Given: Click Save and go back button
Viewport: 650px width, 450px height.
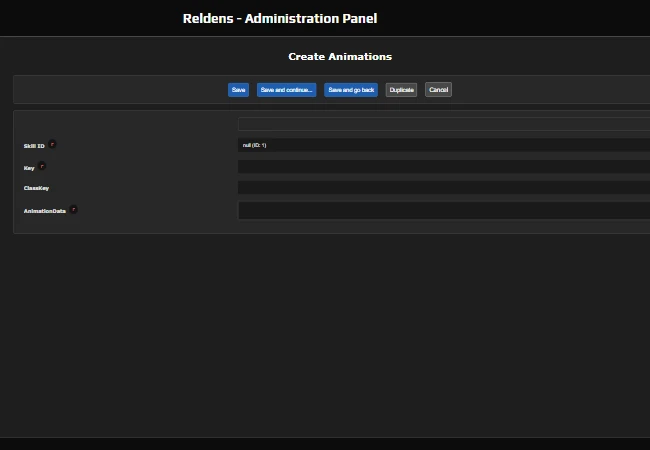Looking at the screenshot, I should (351, 90).
